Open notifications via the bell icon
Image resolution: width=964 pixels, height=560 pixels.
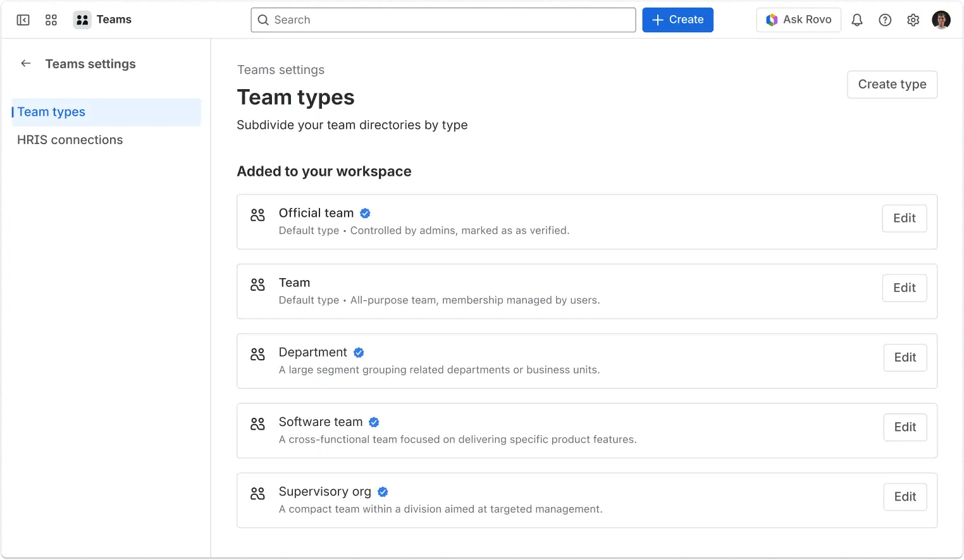tap(857, 20)
